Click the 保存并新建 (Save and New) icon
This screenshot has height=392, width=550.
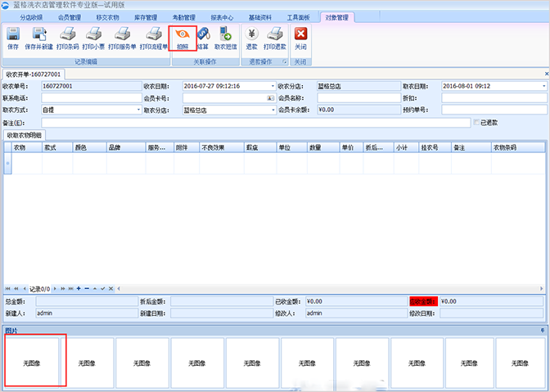[40, 38]
